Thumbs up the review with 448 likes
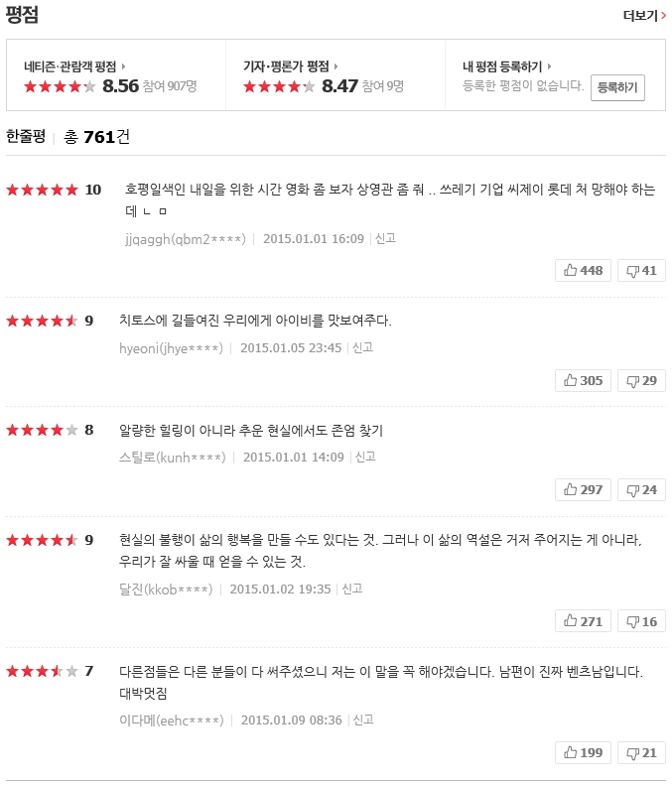The width and height of the screenshot is (672, 788). tap(583, 270)
